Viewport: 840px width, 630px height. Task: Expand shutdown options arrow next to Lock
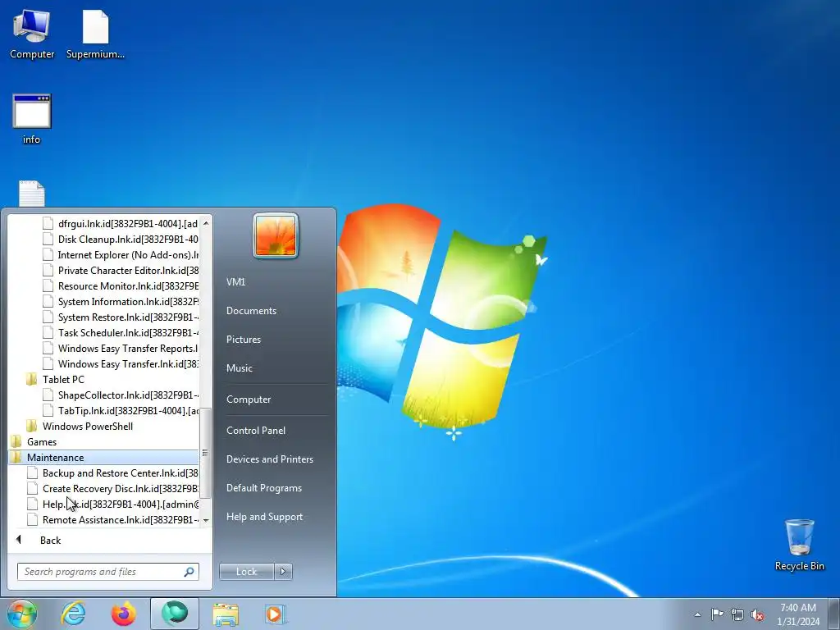click(x=283, y=572)
